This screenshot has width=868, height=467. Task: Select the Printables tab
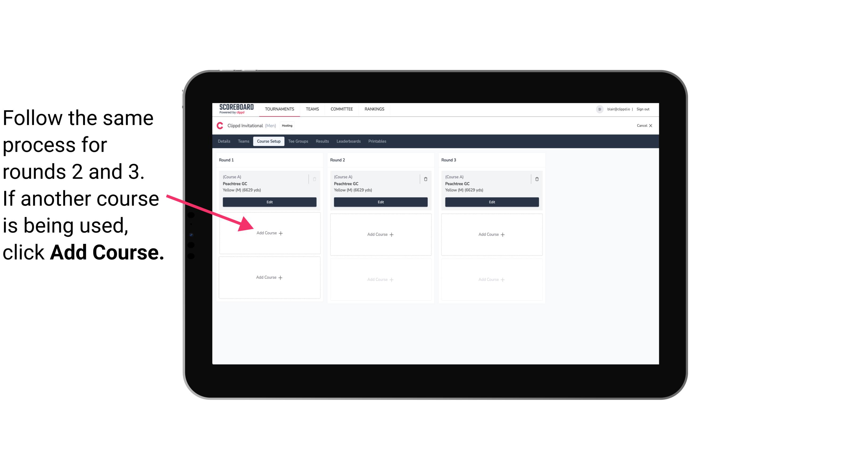377,142
